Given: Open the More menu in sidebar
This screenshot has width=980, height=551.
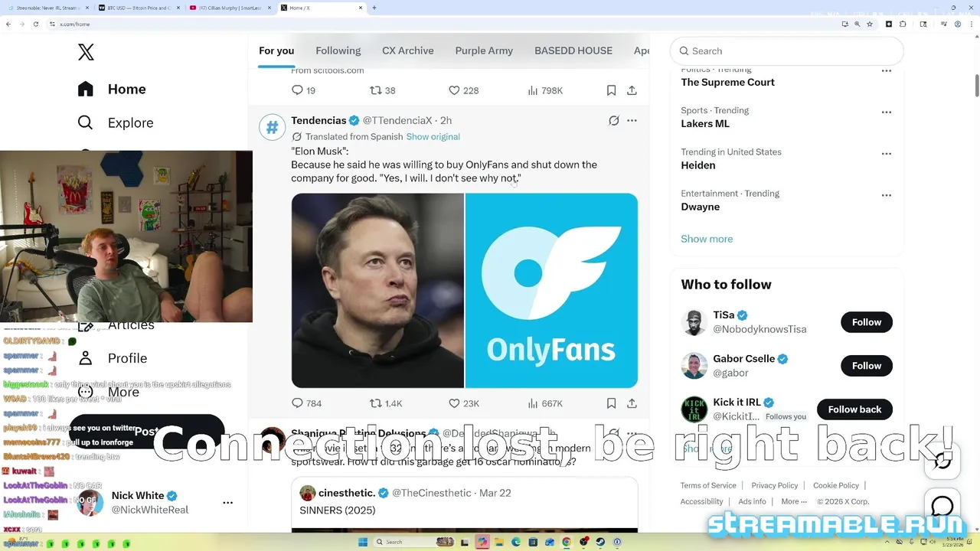Looking at the screenshot, I should tap(109, 392).
